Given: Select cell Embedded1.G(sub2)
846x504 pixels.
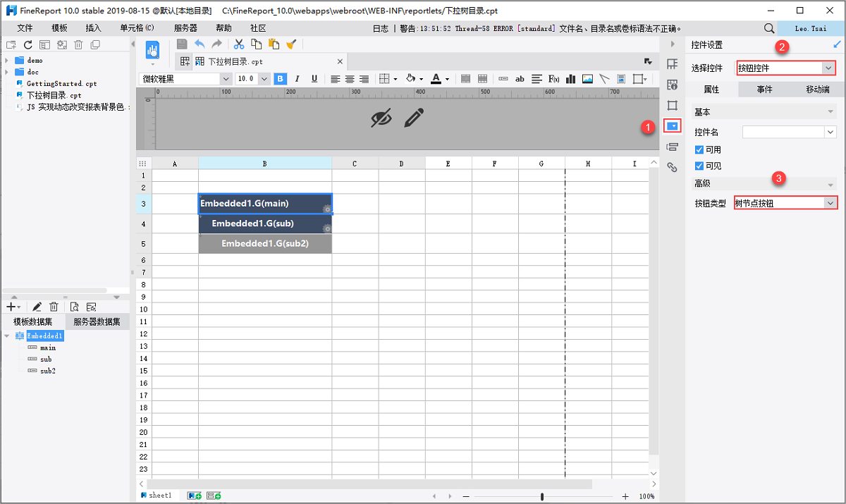Looking at the screenshot, I should [x=265, y=243].
